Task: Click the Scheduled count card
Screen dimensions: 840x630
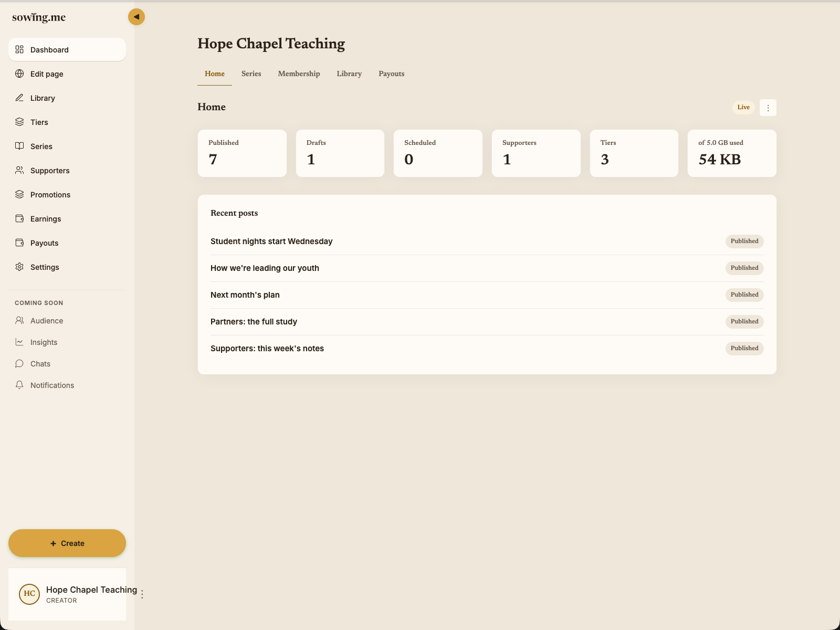Action: [438, 153]
